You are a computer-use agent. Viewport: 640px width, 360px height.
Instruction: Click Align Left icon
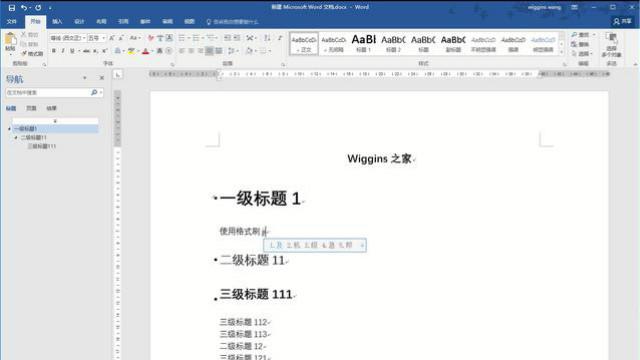[182, 51]
